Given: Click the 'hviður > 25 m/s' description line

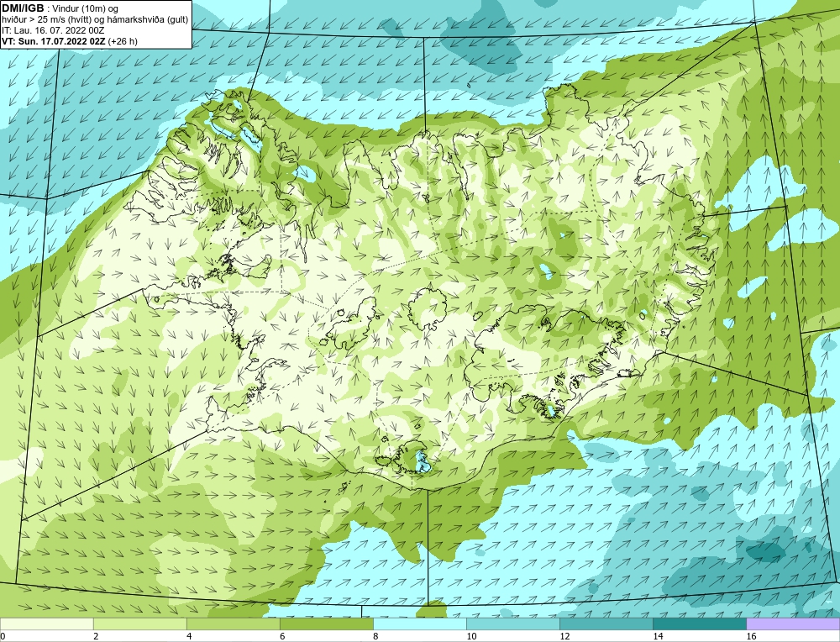Looking at the screenshot, I should (95, 20).
